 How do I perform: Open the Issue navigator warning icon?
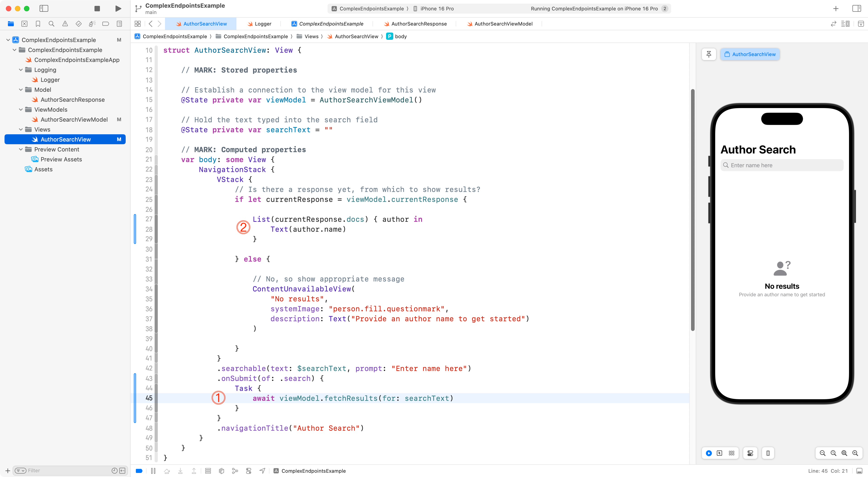pyautogui.click(x=65, y=24)
